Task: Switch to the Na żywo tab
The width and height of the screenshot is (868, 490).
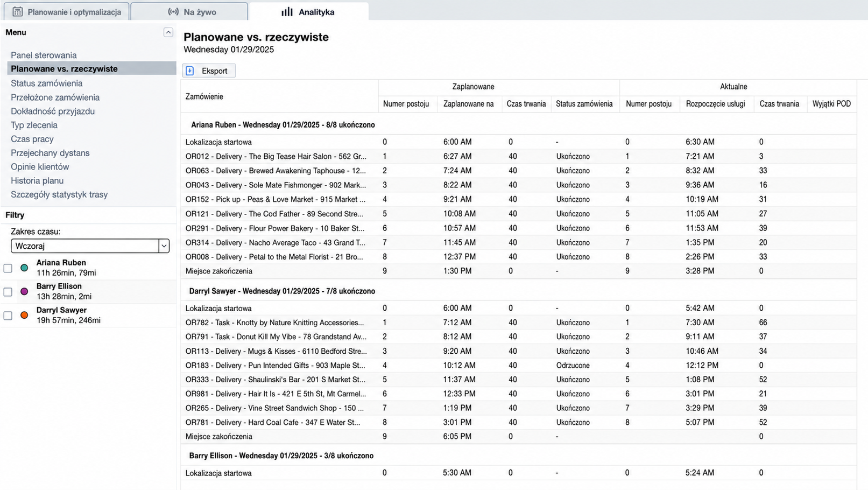Action: click(189, 11)
